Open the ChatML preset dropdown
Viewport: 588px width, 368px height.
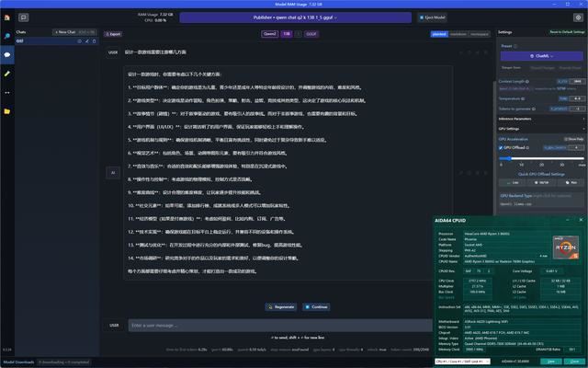[x=541, y=55]
